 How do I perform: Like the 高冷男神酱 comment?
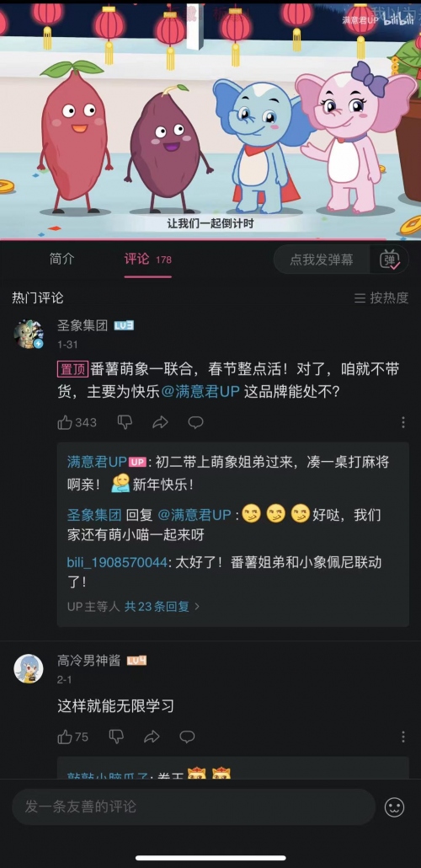72,737
